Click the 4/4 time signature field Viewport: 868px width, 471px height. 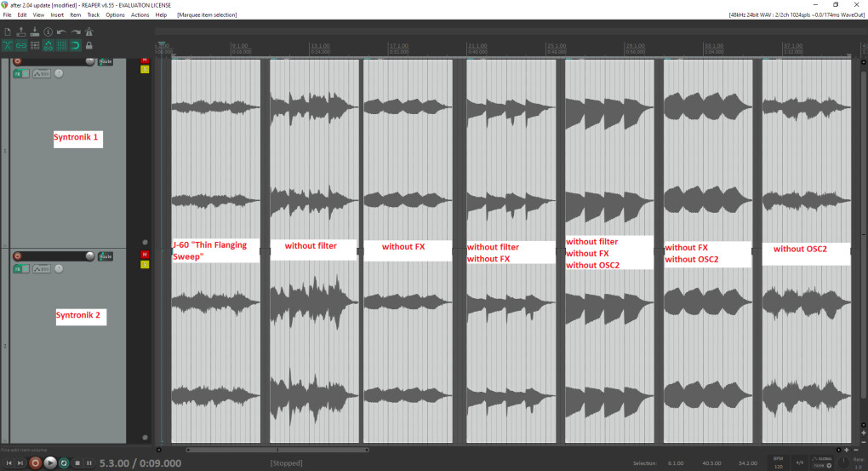coord(799,462)
